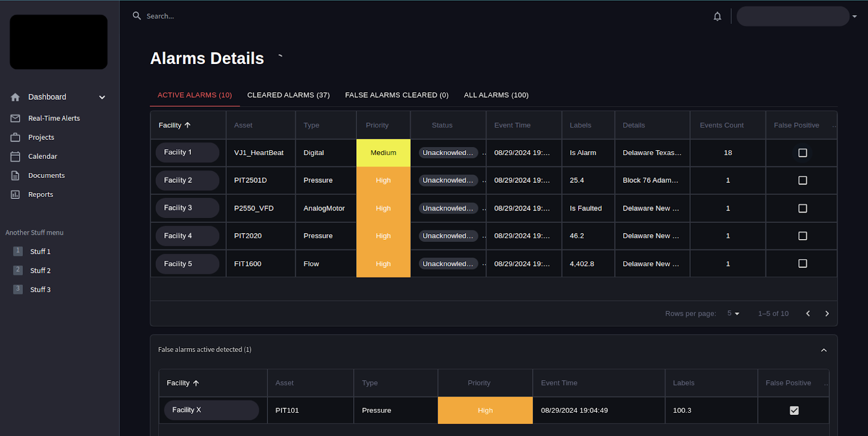Click the Facility 2 chip
The width and height of the screenshot is (868, 436).
(x=188, y=180)
